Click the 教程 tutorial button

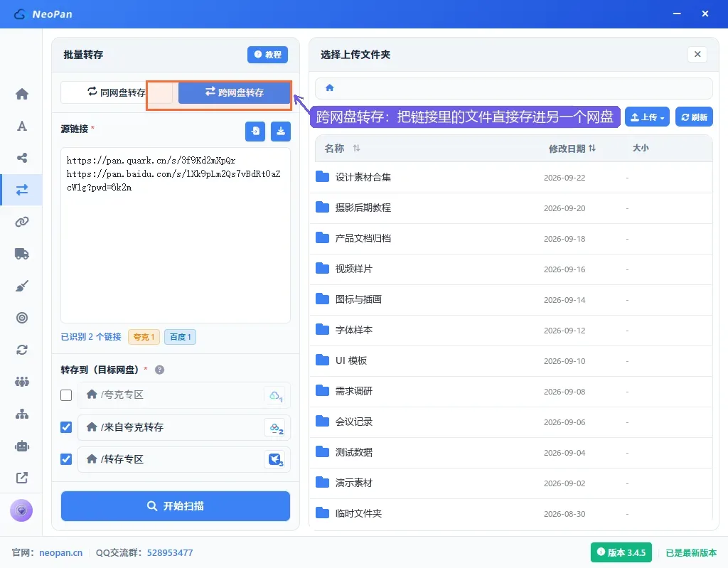(267, 55)
